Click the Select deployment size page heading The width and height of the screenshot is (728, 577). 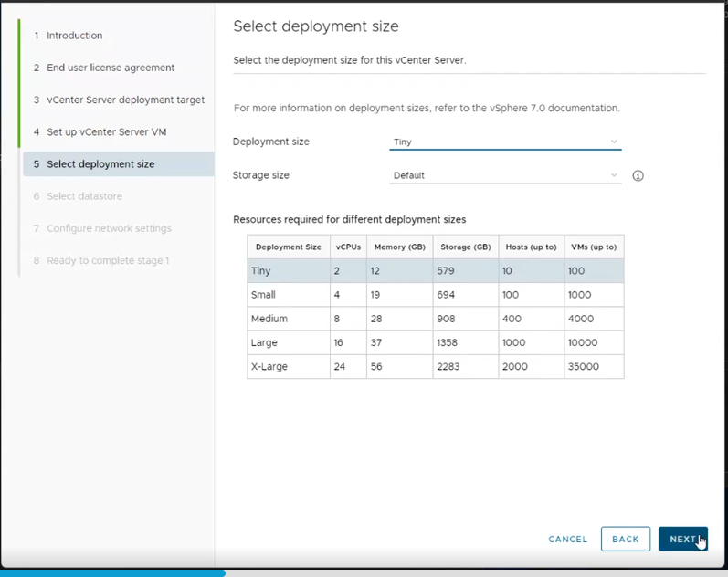coord(316,26)
